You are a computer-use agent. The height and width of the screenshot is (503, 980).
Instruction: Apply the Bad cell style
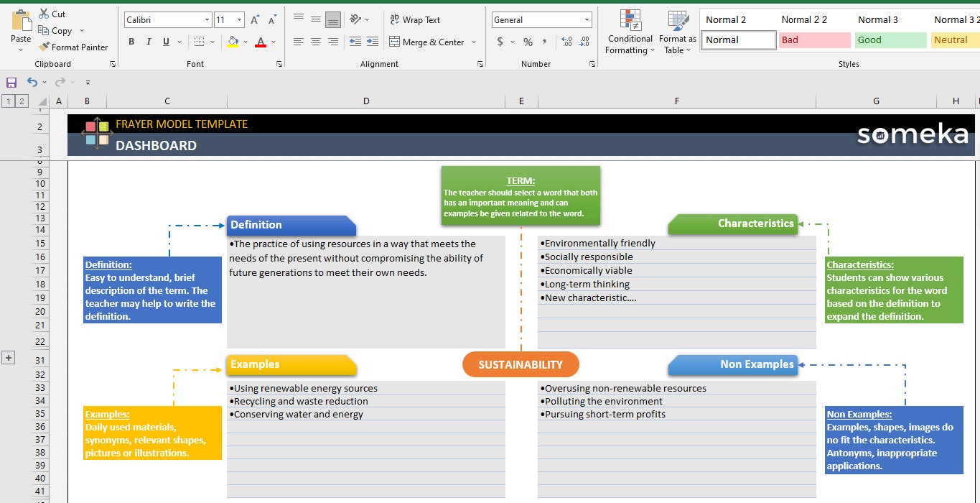click(x=815, y=40)
